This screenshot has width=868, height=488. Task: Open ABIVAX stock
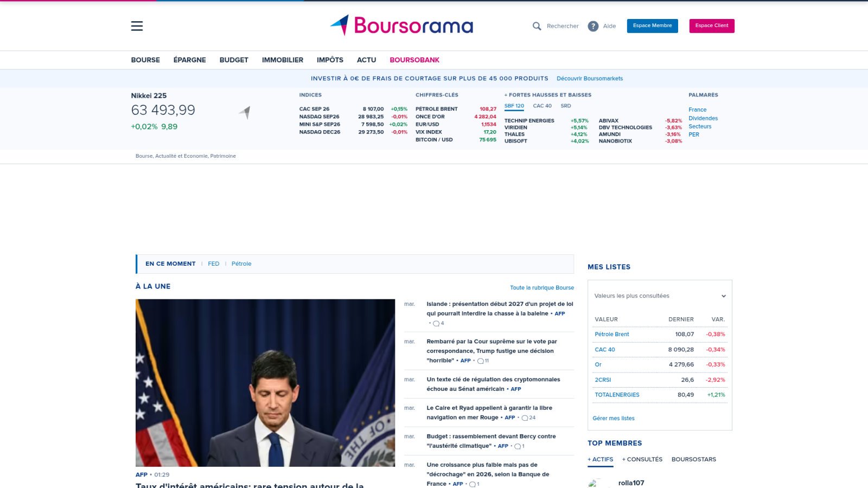pos(609,121)
